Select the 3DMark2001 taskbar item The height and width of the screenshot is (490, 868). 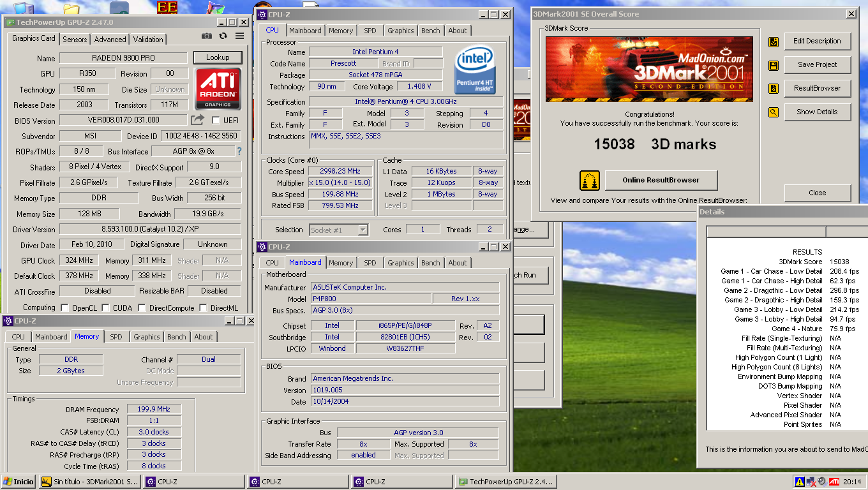coord(89,482)
